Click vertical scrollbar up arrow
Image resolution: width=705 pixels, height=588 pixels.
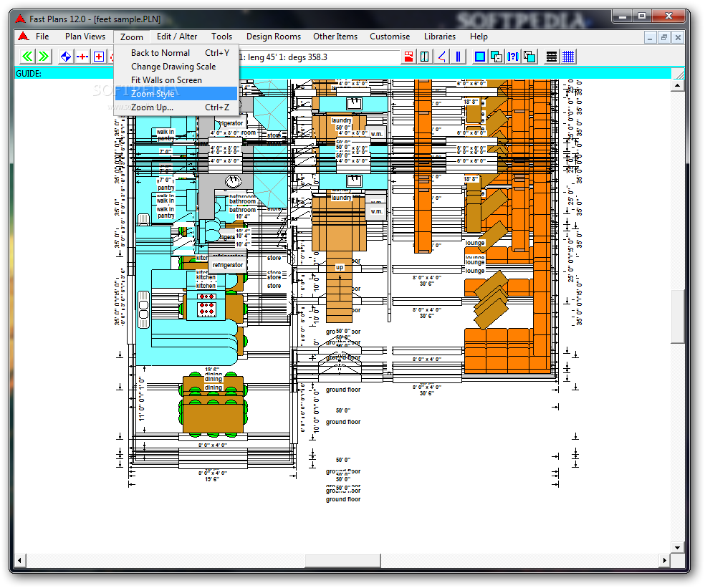(678, 85)
